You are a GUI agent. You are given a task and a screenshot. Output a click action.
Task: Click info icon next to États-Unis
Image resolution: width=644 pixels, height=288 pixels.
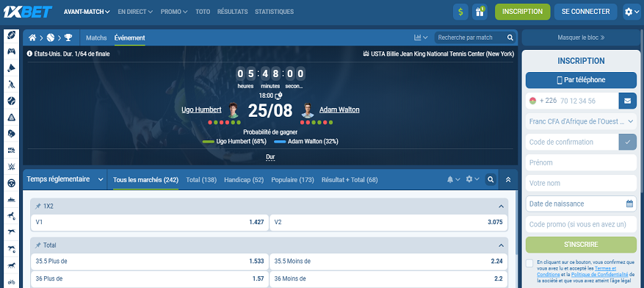coord(29,54)
